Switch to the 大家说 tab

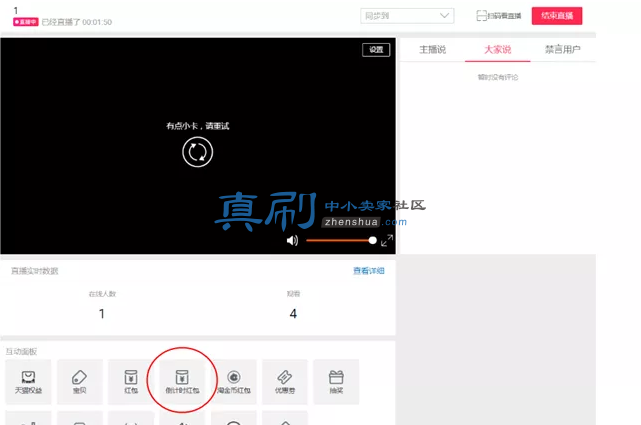coord(498,49)
